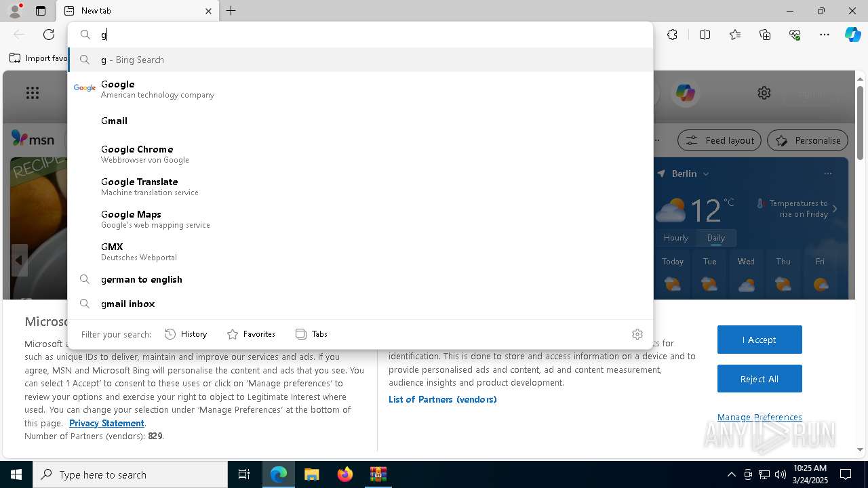Click the msn logo
This screenshot has width=868, height=488.
(33, 139)
